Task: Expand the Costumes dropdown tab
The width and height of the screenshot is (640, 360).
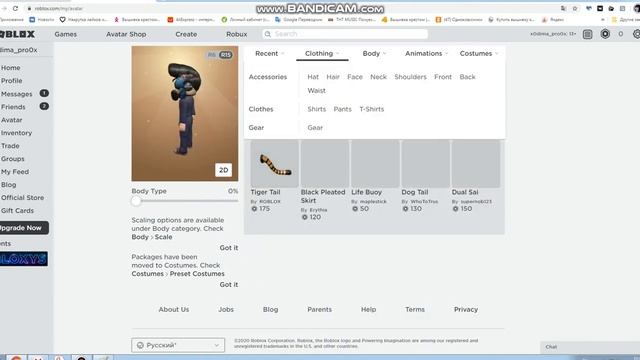Action: point(479,53)
